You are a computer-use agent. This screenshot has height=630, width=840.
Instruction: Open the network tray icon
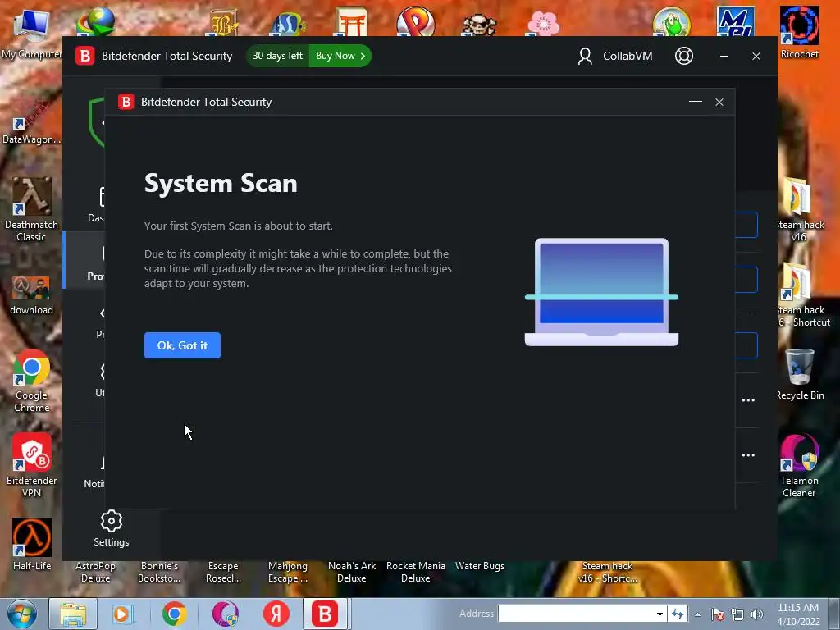[737, 614]
